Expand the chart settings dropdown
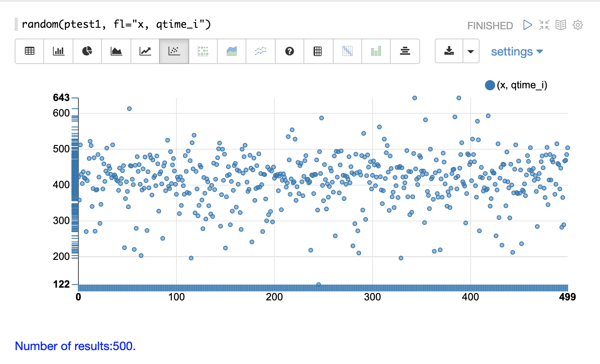Screen dimensions: 600x364 click(x=517, y=52)
